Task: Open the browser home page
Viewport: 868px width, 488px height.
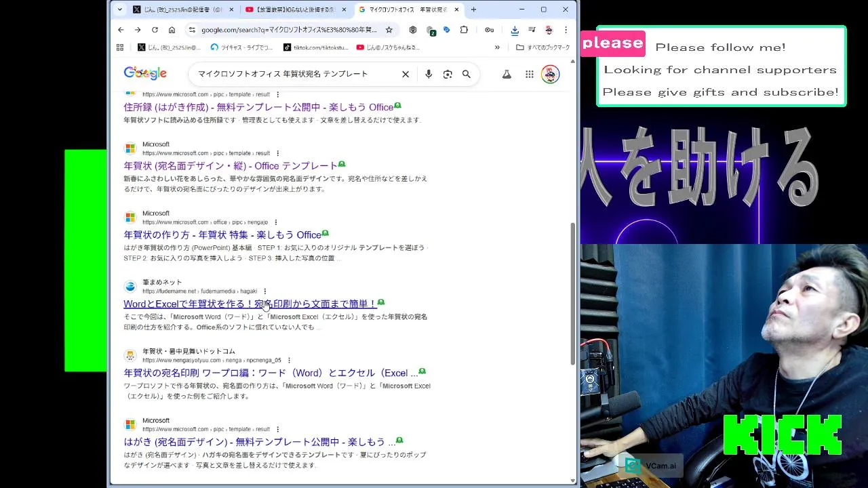Action: click(x=172, y=30)
